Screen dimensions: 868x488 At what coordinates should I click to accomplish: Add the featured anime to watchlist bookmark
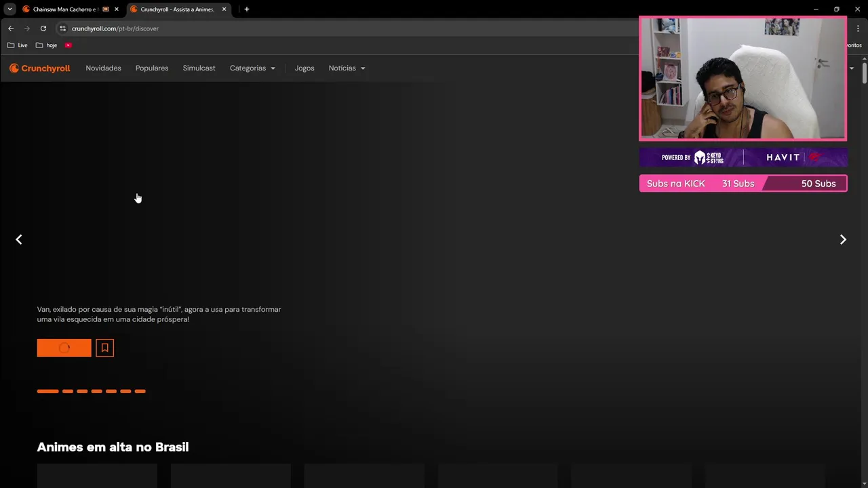coord(104,348)
